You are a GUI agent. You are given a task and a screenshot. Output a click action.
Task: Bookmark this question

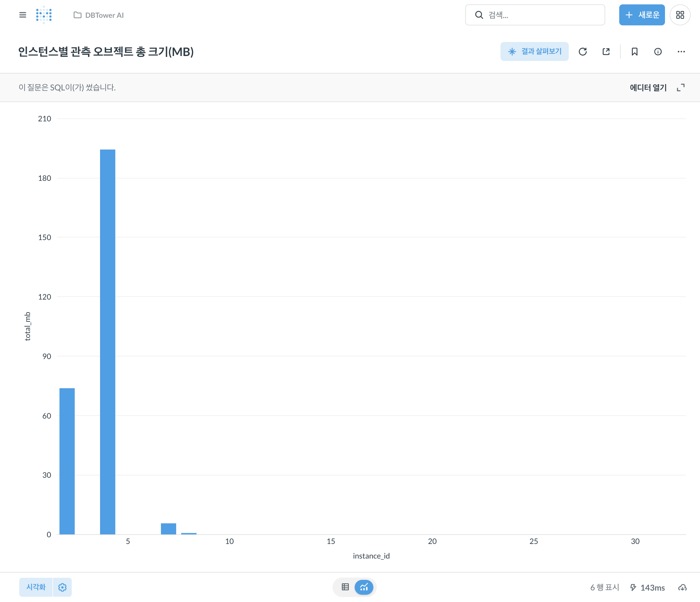(x=634, y=52)
